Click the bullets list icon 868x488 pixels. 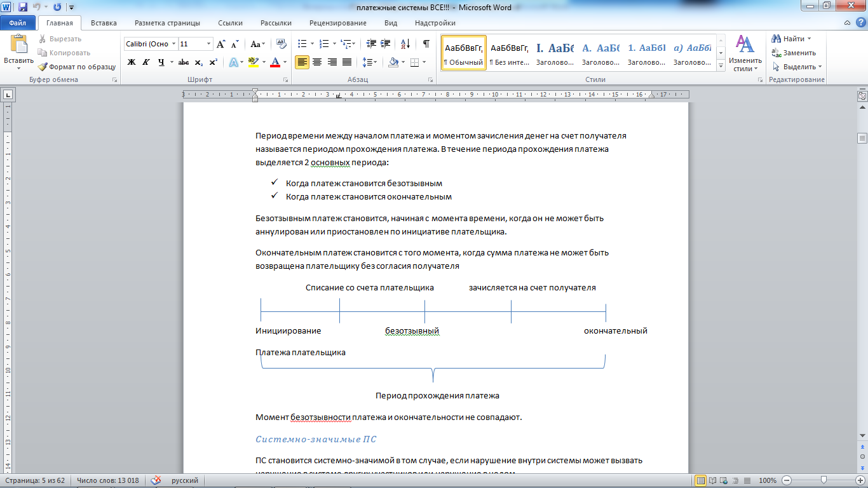[302, 44]
